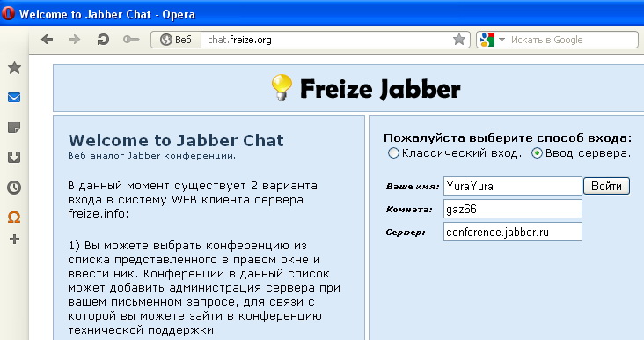Select the Ввод сервера radio button
The height and width of the screenshot is (340, 644).
[537, 153]
